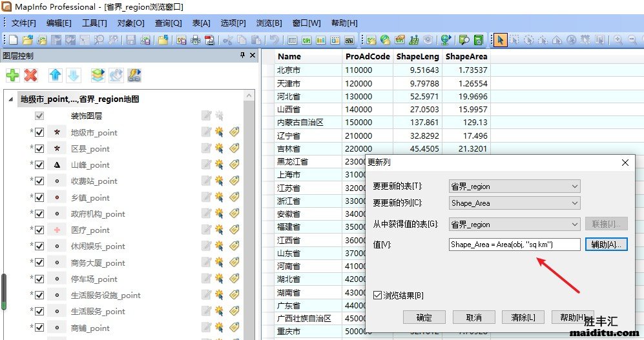Click the New Mapper window icon
Viewport: 644px width, 340px height.
click(x=306, y=40)
